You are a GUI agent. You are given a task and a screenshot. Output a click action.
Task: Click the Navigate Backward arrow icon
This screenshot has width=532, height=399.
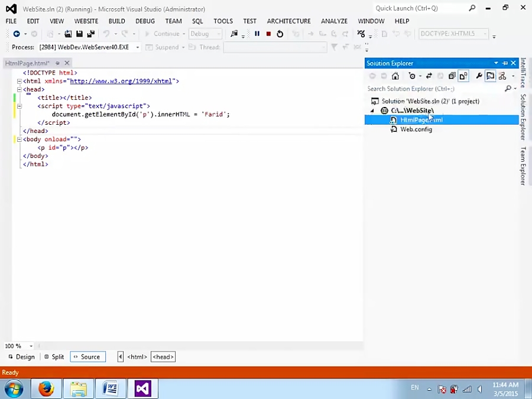click(x=16, y=34)
